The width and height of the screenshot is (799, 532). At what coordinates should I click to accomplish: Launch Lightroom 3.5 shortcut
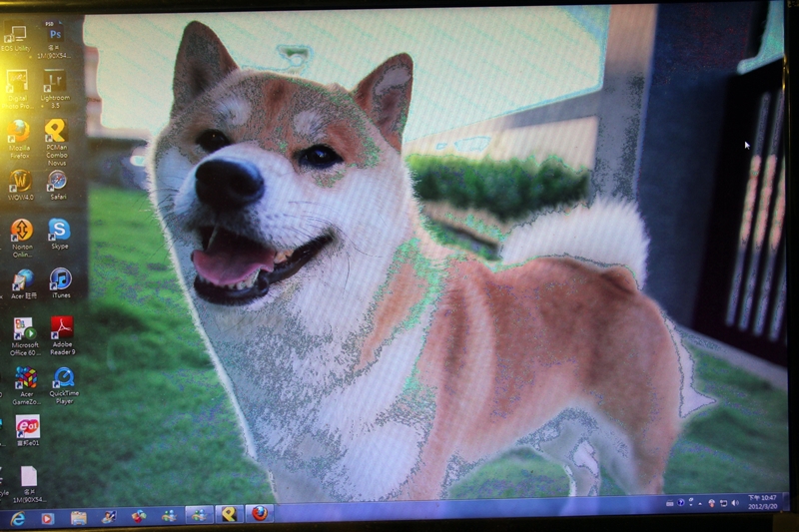[55, 89]
